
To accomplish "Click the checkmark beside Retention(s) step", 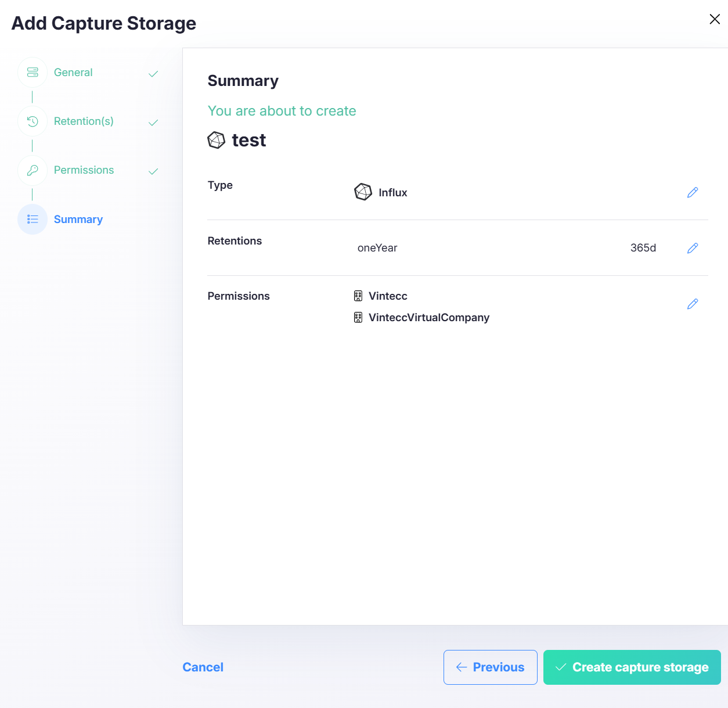I will click(x=153, y=123).
